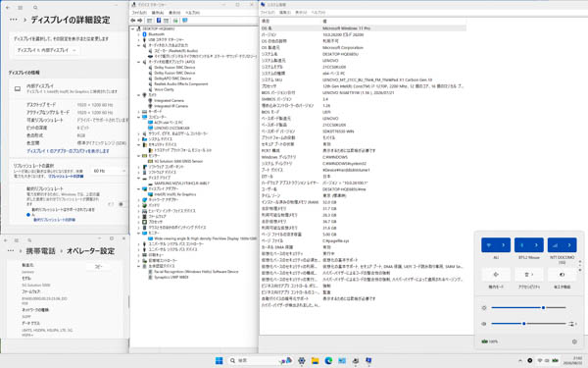This screenshot has width=588, height=368.
Task: Select OS 名 row in System Information
Action: 363,28
